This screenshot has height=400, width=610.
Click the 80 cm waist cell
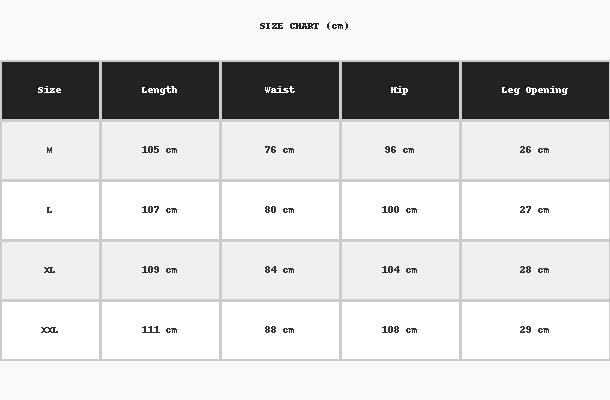pyautogui.click(x=280, y=210)
